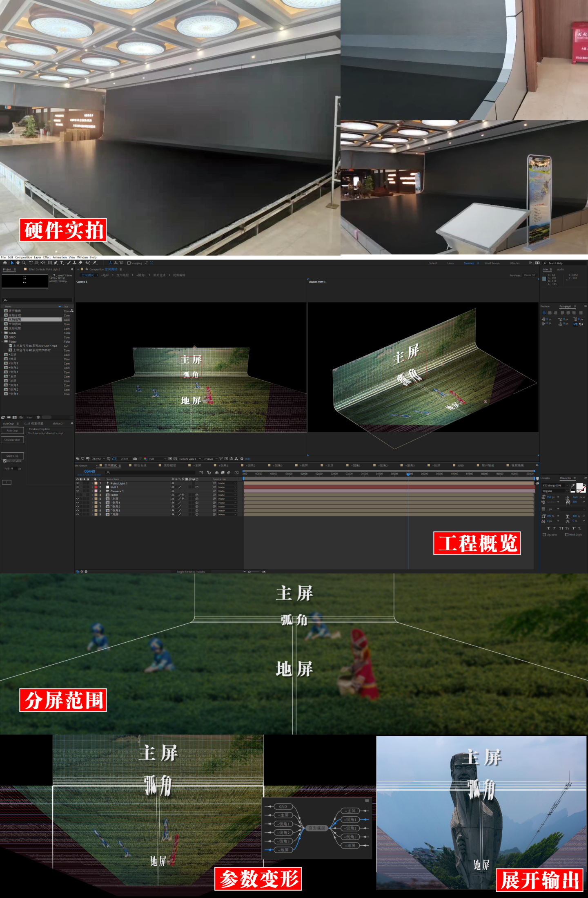Screen dimensions: 588x898
Task: Click the Mask Crop button
Action: 12,456
